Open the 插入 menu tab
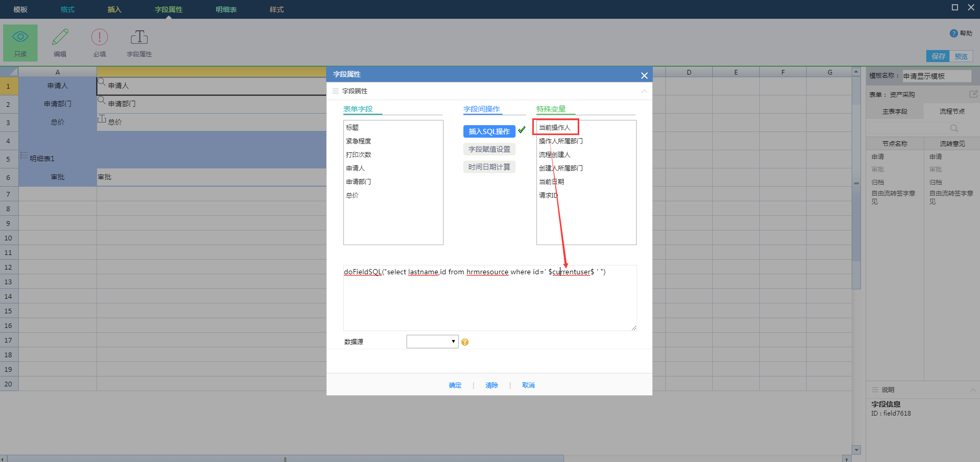The width and height of the screenshot is (980, 462). 114,9
